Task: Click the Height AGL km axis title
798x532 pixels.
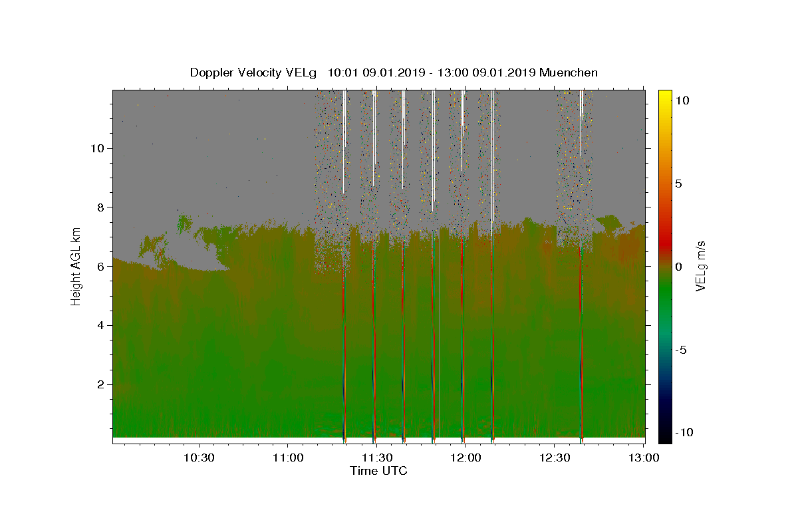Action: 76,265
